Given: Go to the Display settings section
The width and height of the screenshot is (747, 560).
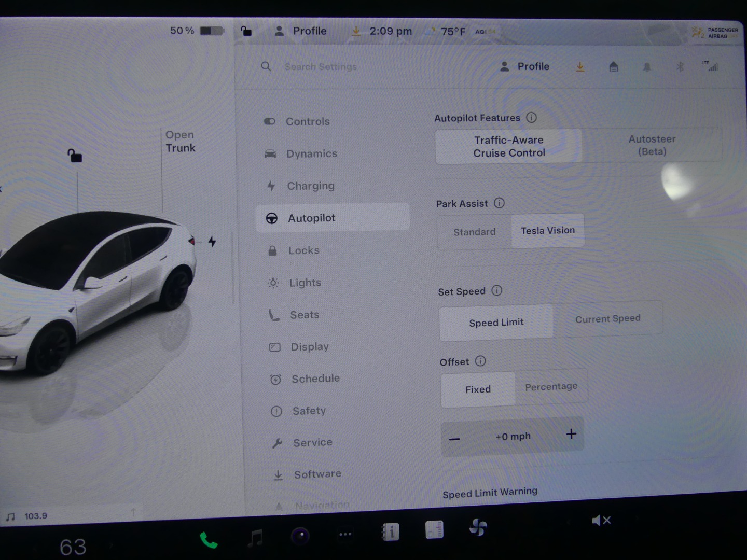Looking at the screenshot, I should tap(309, 347).
